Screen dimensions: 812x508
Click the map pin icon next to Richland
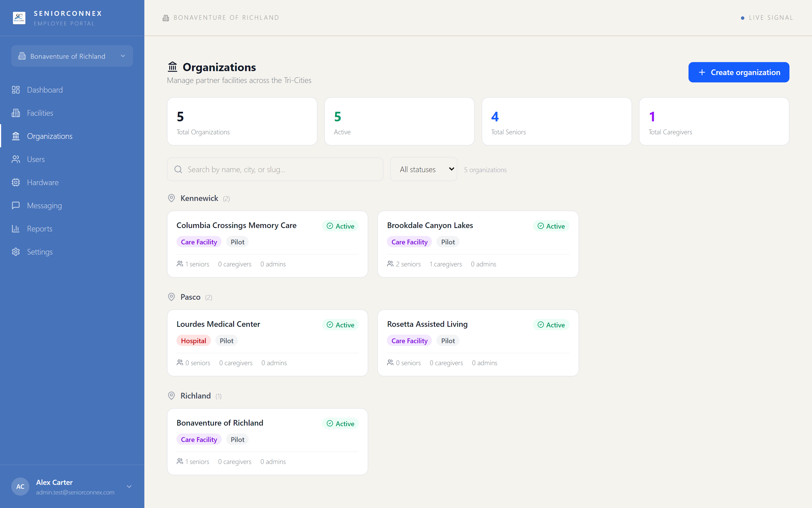[171, 396]
